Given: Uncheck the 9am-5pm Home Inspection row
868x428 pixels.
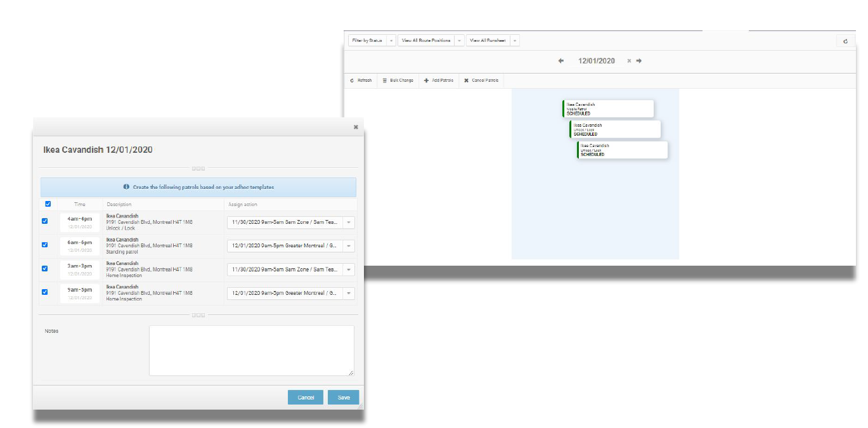Looking at the screenshot, I should (x=44, y=292).
